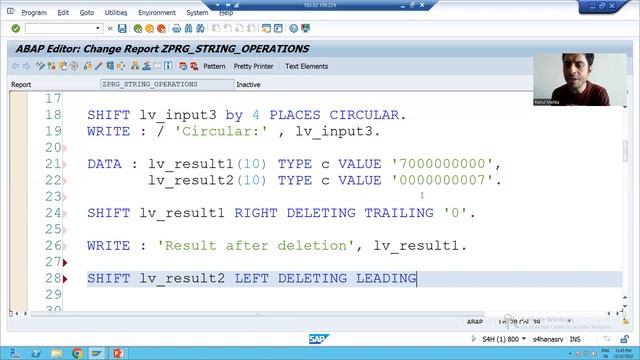
Task: Open the Utilities menu
Action: tap(116, 13)
